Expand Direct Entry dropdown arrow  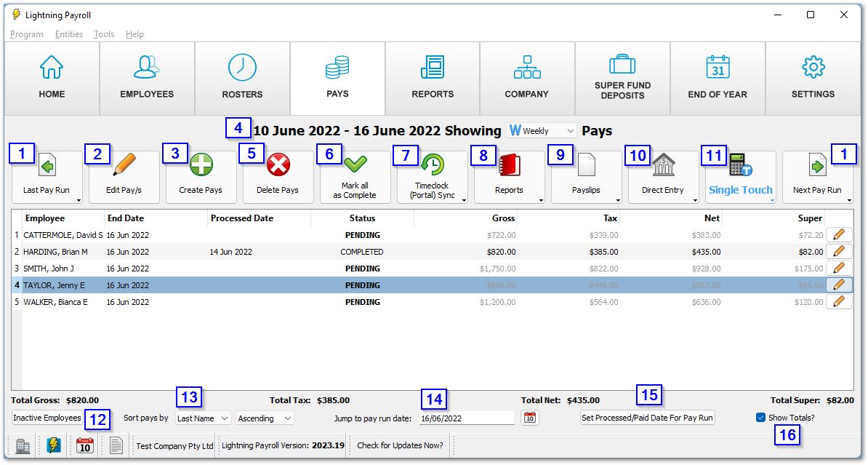point(695,200)
